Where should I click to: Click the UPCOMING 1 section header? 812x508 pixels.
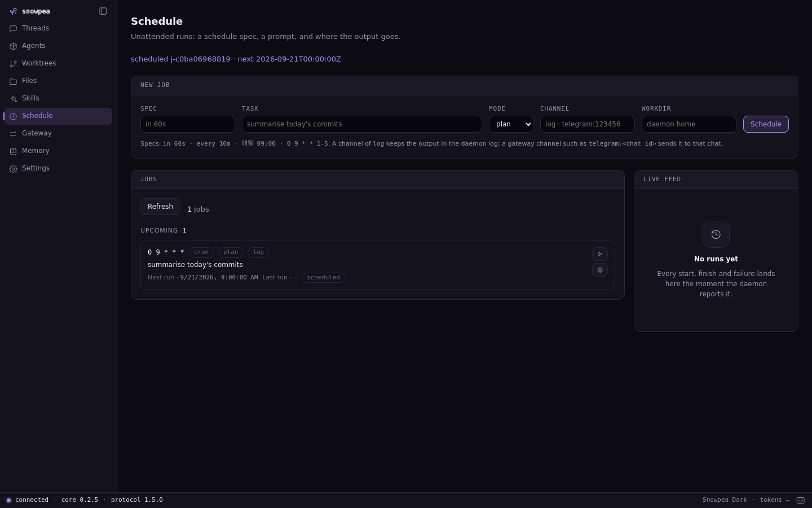pyautogui.click(x=164, y=230)
